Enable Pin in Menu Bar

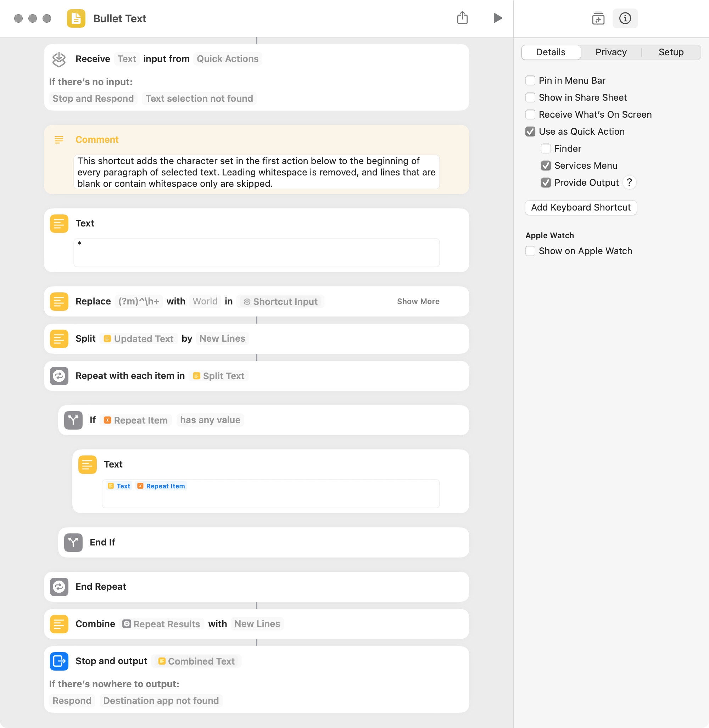(x=530, y=80)
